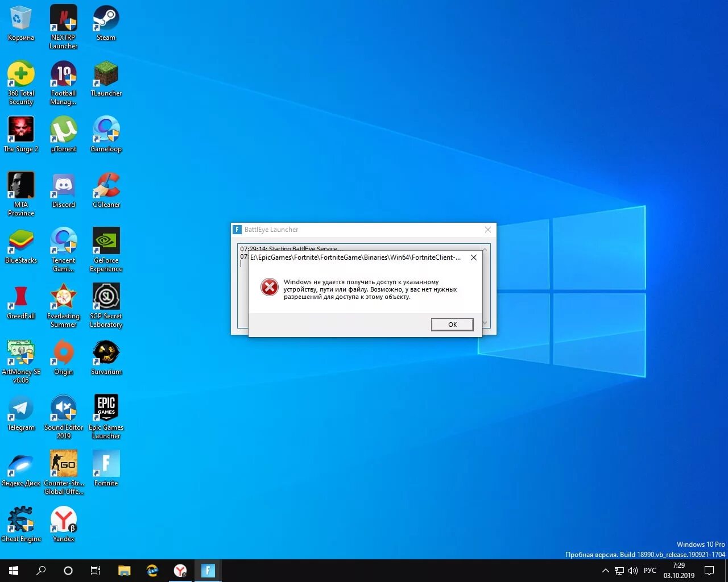Open SCP Secret Laboratory shortcut
The width and height of the screenshot is (728, 582).
click(106, 305)
